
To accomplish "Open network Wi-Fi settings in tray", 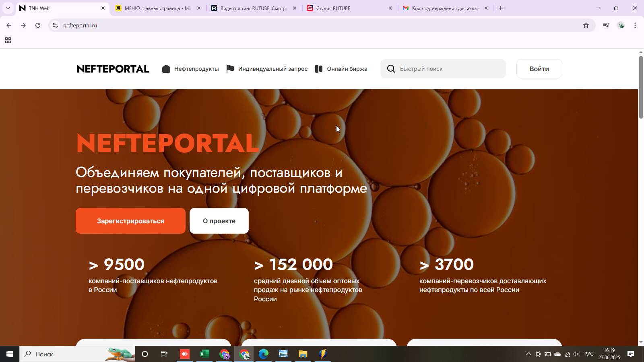I will [x=567, y=354].
